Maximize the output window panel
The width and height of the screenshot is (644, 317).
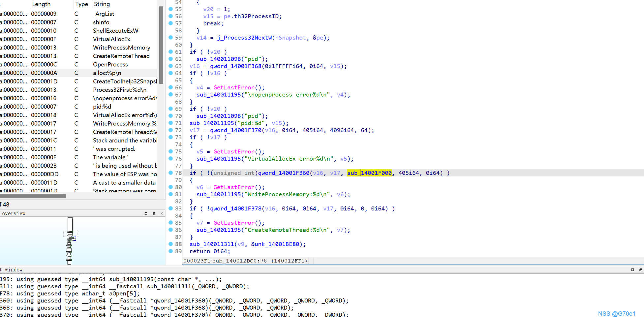(x=632, y=269)
